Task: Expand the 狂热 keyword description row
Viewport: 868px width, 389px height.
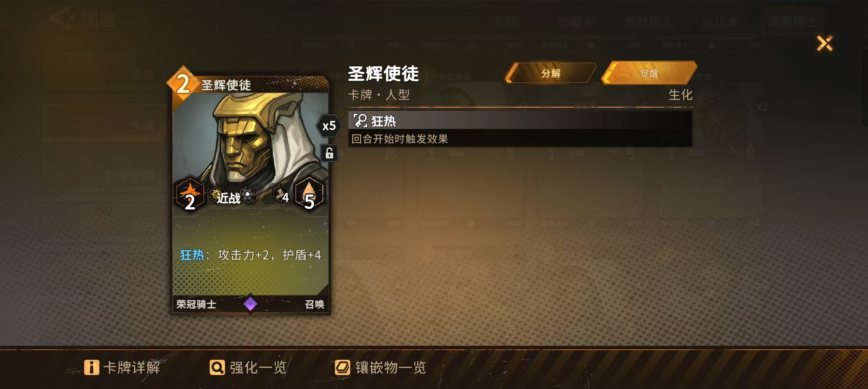Action: (520, 129)
